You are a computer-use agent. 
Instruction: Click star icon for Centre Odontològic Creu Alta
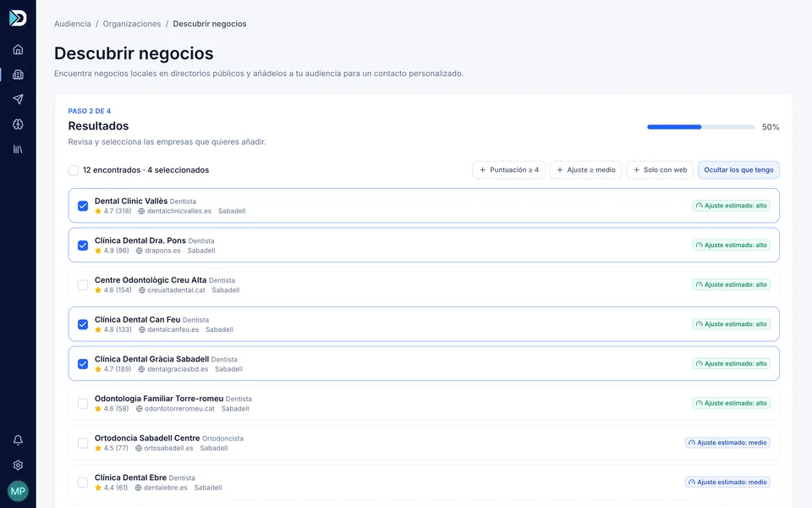click(x=98, y=290)
